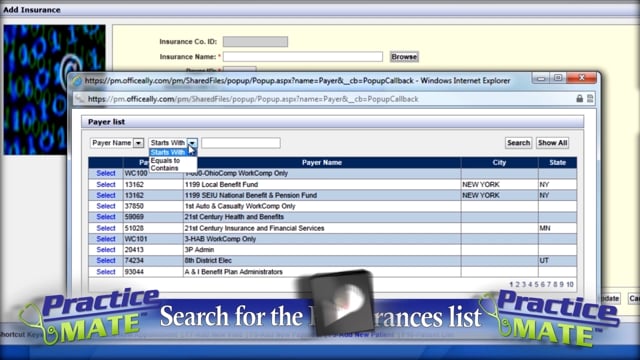The height and width of the screenshot is (360, 640).
Task: Select 21st Century Health and Benefits
Action: click(x=106, y=217)
